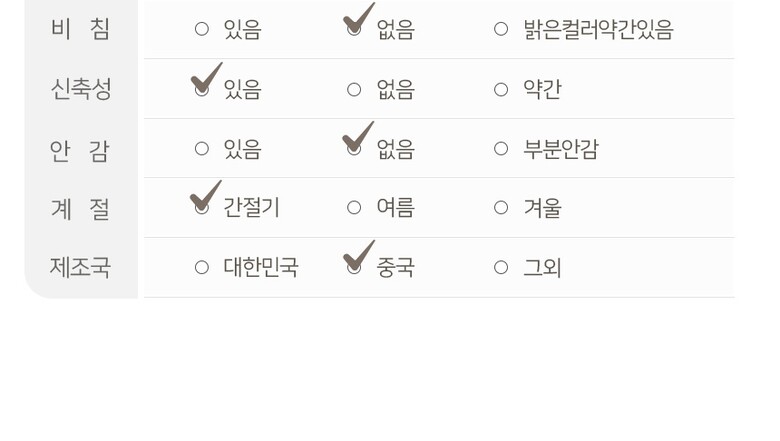Image resolution: width=780 pixels, height=441 pixels.
Task: Select 있음 radio in 안감 row
Action: pos(202,149)
